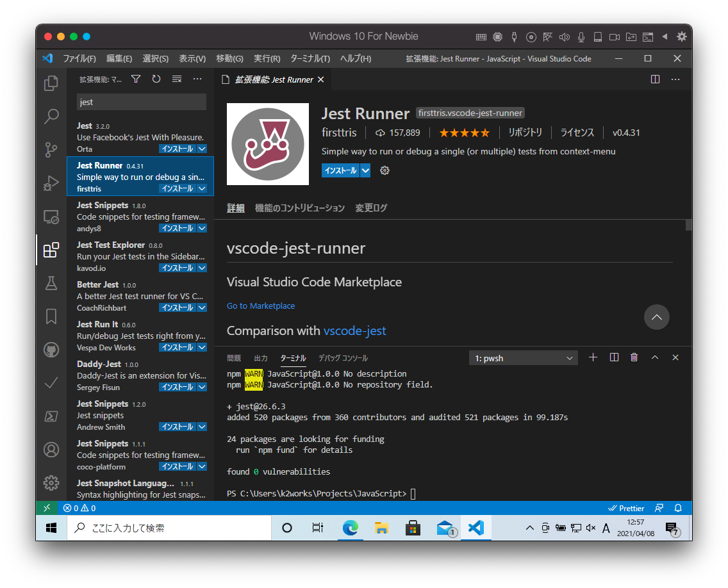Split the terminal pane
Screen dimensions: 728x588
[x=614, y=357]
